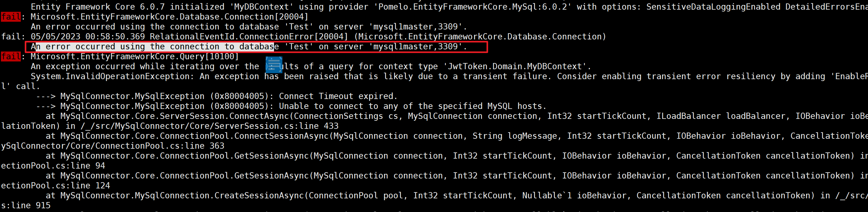Click 'mysql1master,3309' in the red-boxed line

[x=415, y=47]
